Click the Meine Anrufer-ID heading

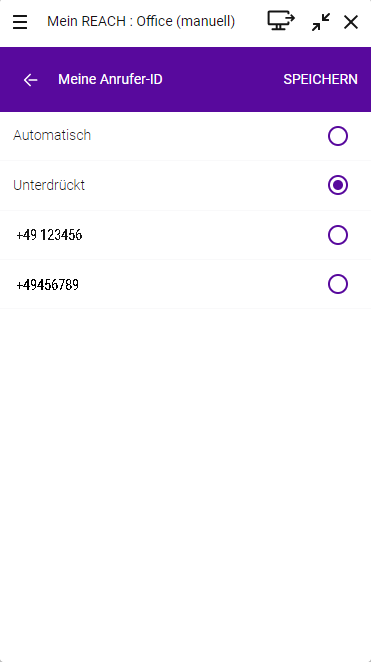tap(110, 79)
